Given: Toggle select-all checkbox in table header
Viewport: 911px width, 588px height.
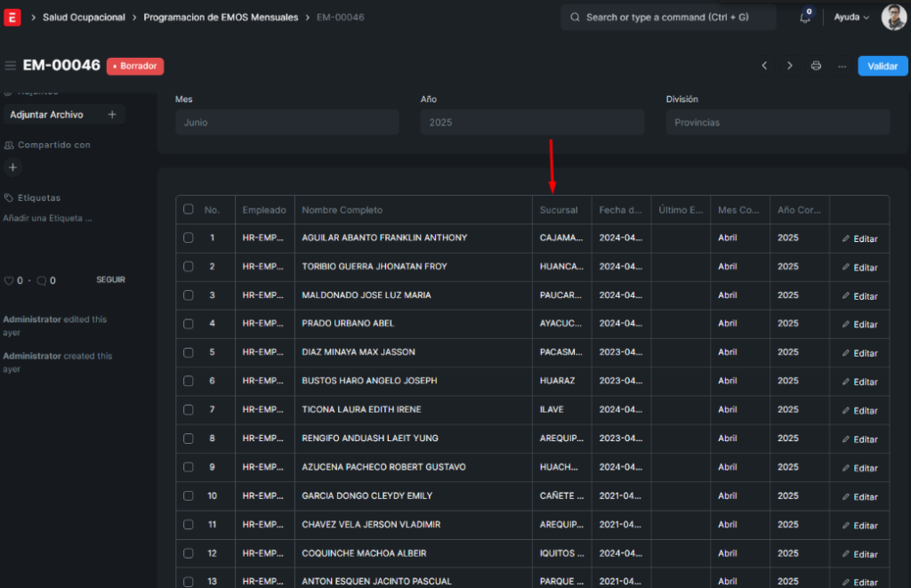Looking at the screenshot, I should click(189, 209).
